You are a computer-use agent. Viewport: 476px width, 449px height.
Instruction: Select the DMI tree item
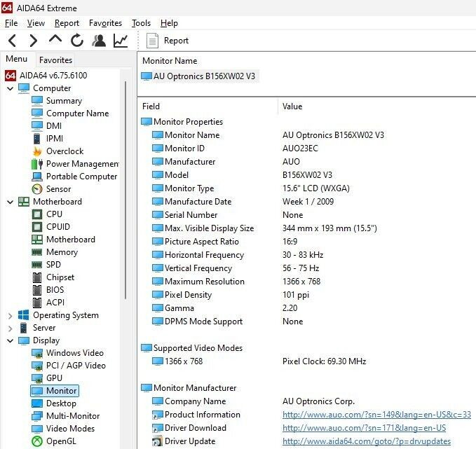pyautogui.click(x=54, y=126)
